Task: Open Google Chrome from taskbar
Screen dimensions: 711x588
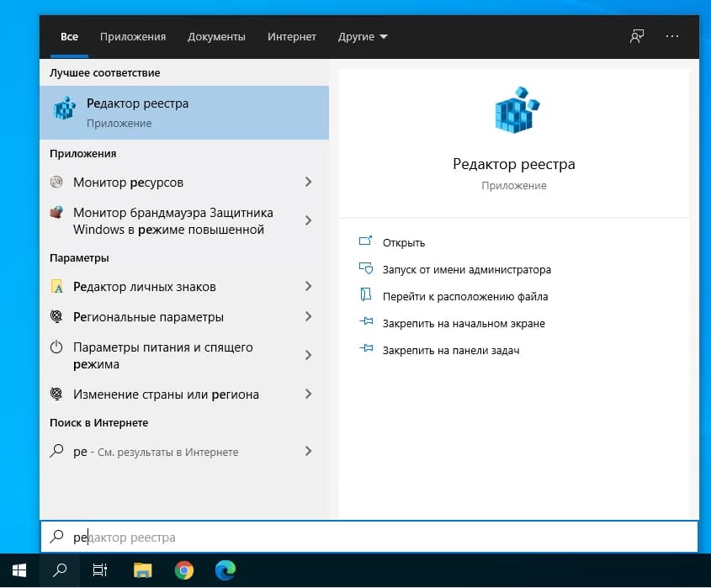Action: pyautogui.click(x=184, y=570)
